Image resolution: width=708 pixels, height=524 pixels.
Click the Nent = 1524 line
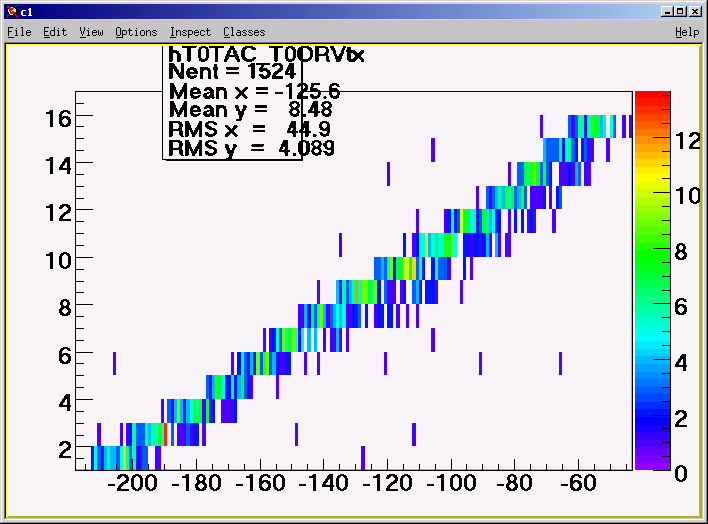click(232, 71)
